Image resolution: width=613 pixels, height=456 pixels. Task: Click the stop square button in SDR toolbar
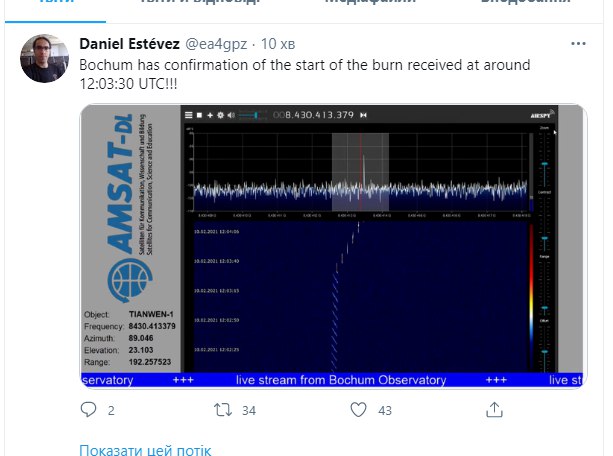click(x=199, y=115)
